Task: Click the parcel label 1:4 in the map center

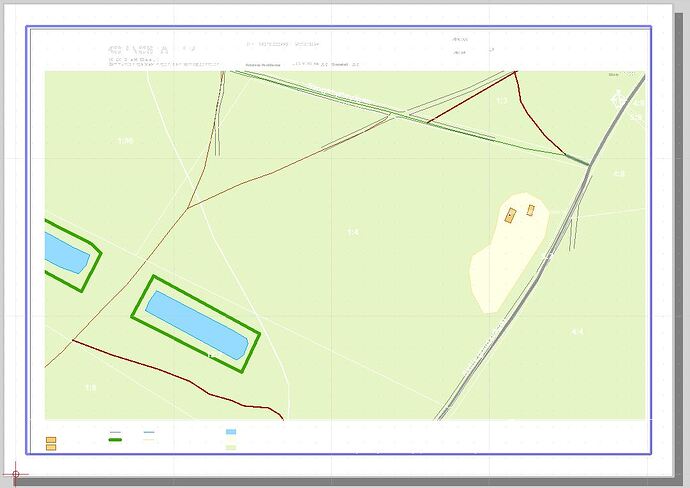Action: pyautogui.click(x=353, y=232)
